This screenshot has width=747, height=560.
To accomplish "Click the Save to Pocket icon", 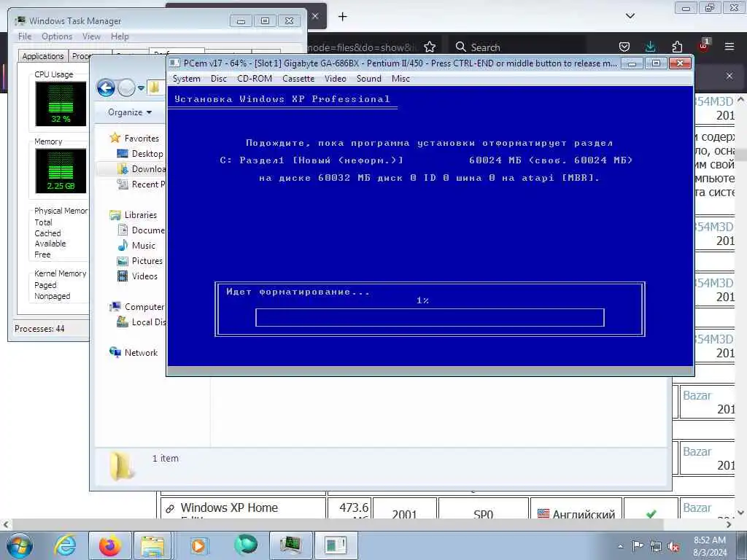I will pyautogui.click(x=624, y=47).
